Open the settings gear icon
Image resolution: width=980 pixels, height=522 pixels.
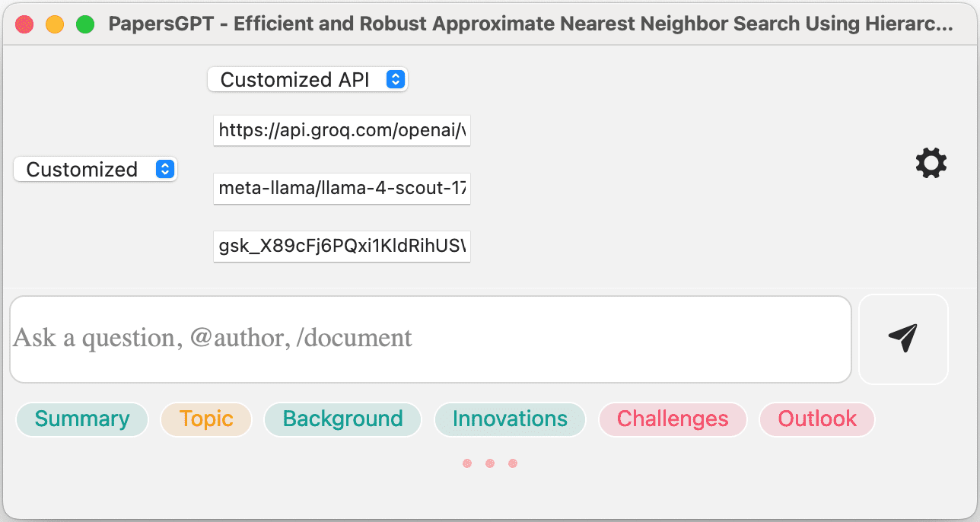(x=931, y=164)
